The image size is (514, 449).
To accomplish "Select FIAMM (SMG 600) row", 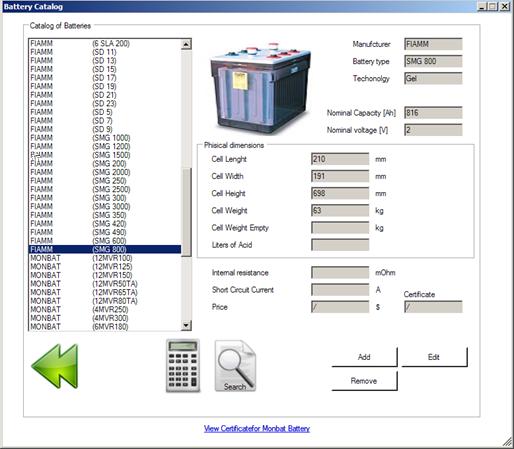I will coord(105,241).
